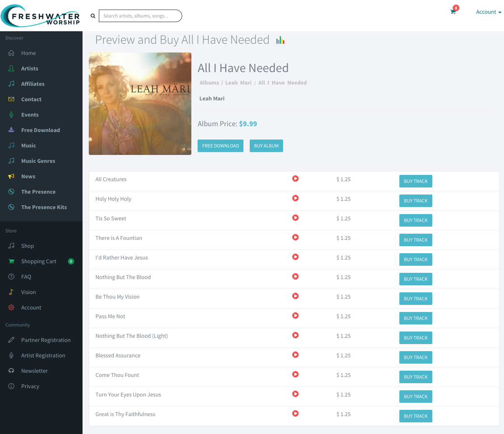Screen dimensions: 504x434
Task: Play preview of Holy Holy Holy
Action: click(x=296, y=198)
